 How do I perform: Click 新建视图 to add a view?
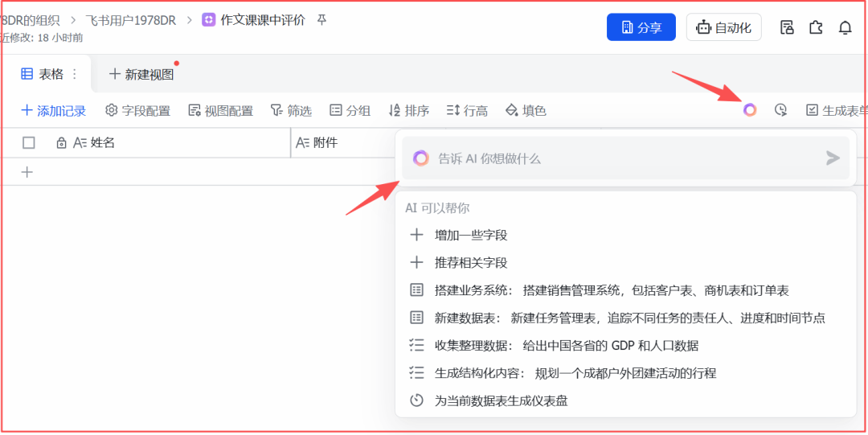tap(141, 74)
